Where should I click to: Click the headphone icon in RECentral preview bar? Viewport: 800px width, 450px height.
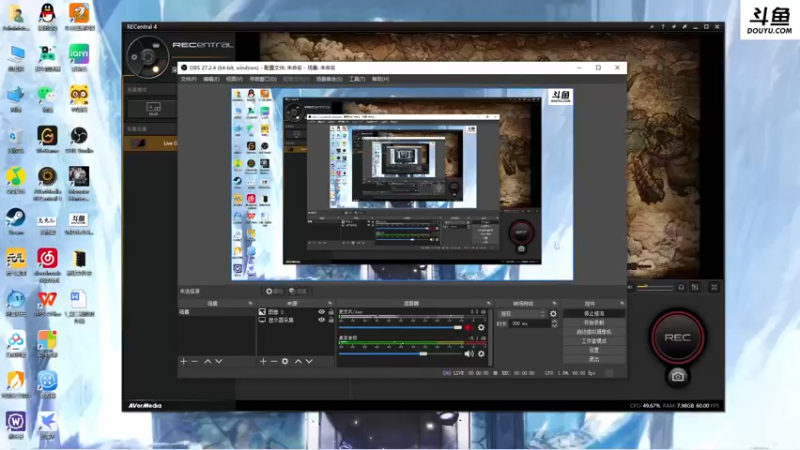681,287
